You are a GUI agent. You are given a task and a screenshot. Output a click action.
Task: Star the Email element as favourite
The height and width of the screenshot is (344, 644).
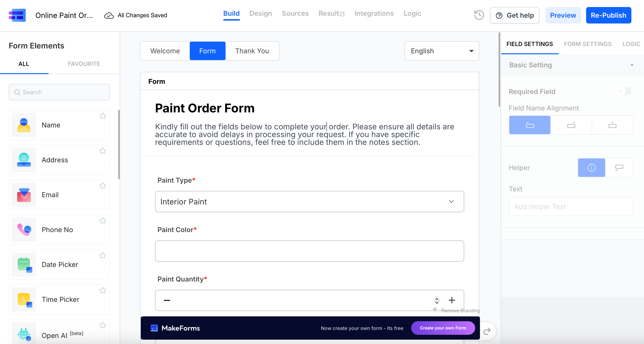(102, 186)
